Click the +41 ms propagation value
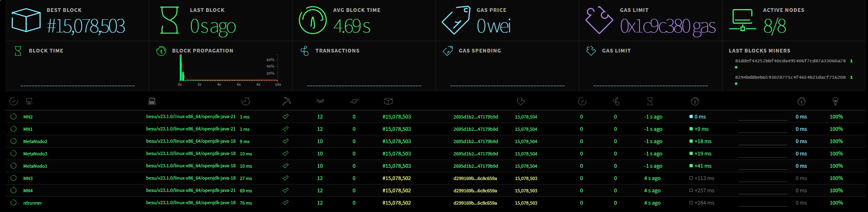Screen dimensions: 868x212 pos(703,166)
